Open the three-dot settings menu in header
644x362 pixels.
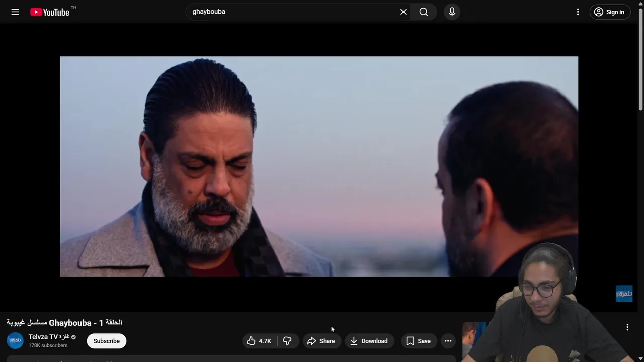(x=578, y=12)
